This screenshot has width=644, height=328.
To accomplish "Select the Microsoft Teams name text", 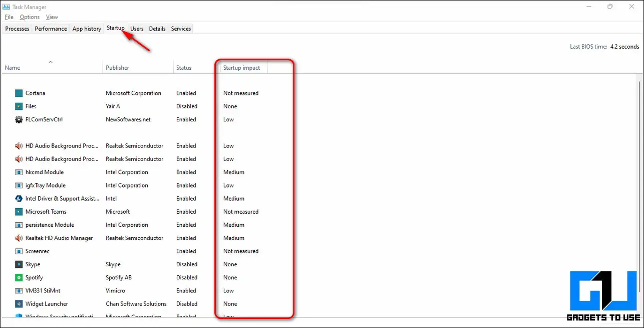I will point(46,212).
